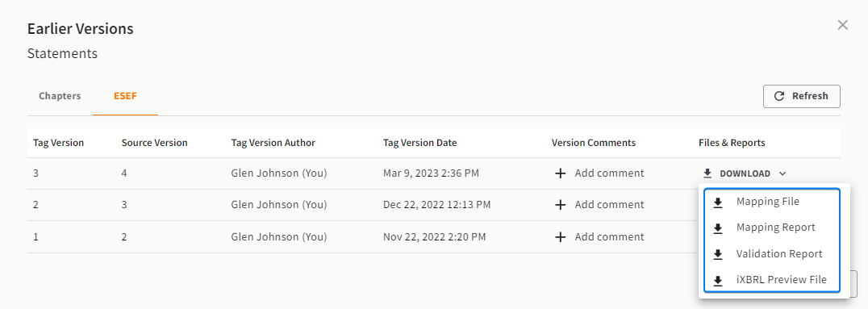The height and width of the screenshot is (309, 868).
Task: Click the DOWNLOAD label for tag version 3
Action: pos(745,174)
